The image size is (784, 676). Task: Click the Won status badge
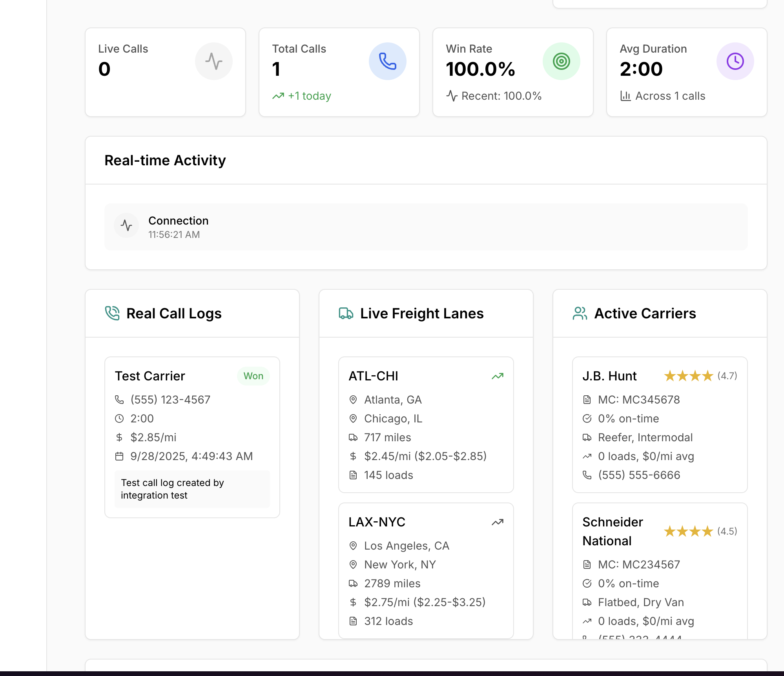coord(253,376)
